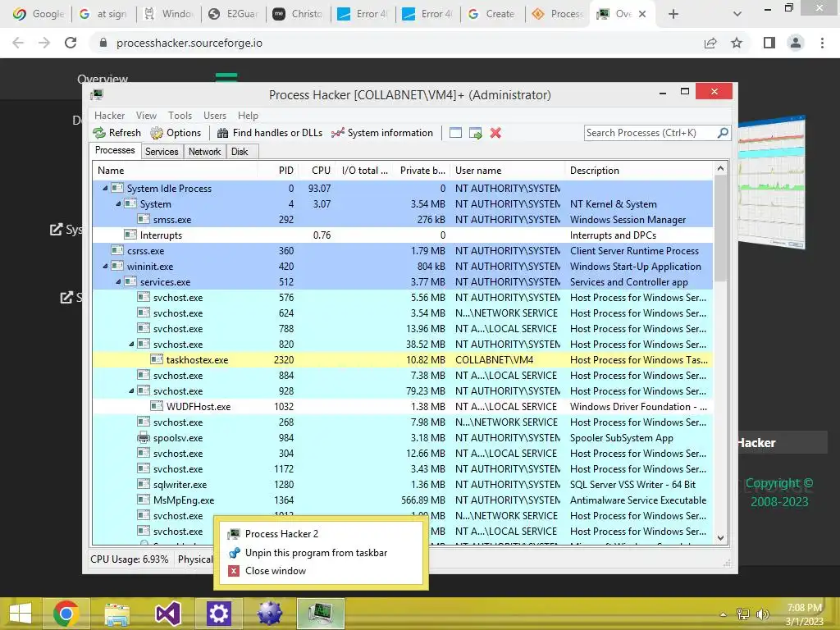Sort by the Name column header
This screenshot has width=840, height=630.
176,171
